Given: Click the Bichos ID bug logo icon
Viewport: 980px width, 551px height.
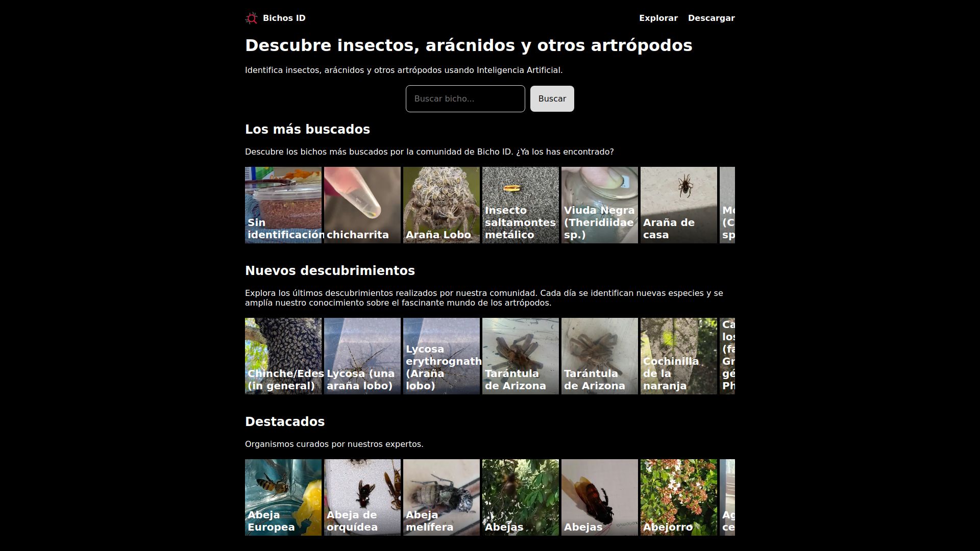Looking at the screenshot, I should pos(251,18).
